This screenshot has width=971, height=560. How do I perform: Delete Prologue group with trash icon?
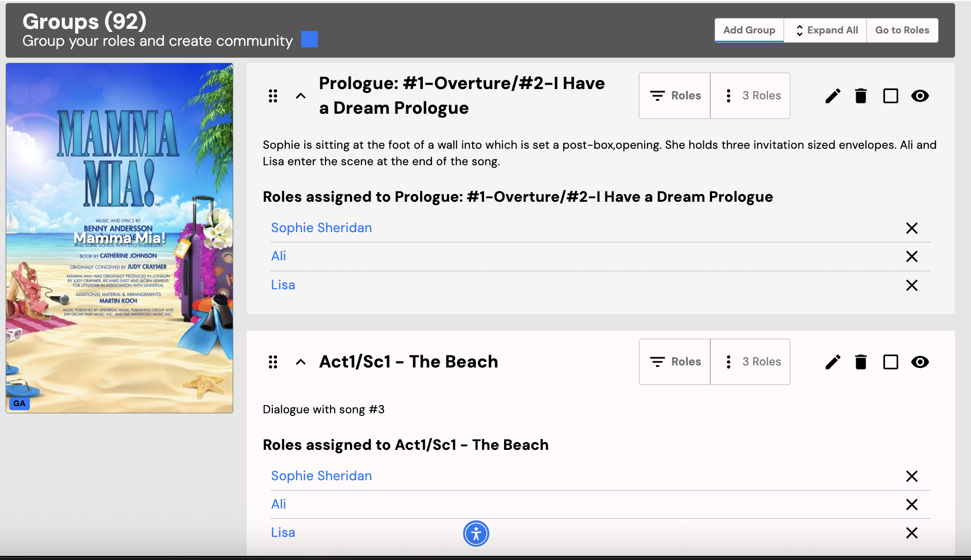coord(861,96)
